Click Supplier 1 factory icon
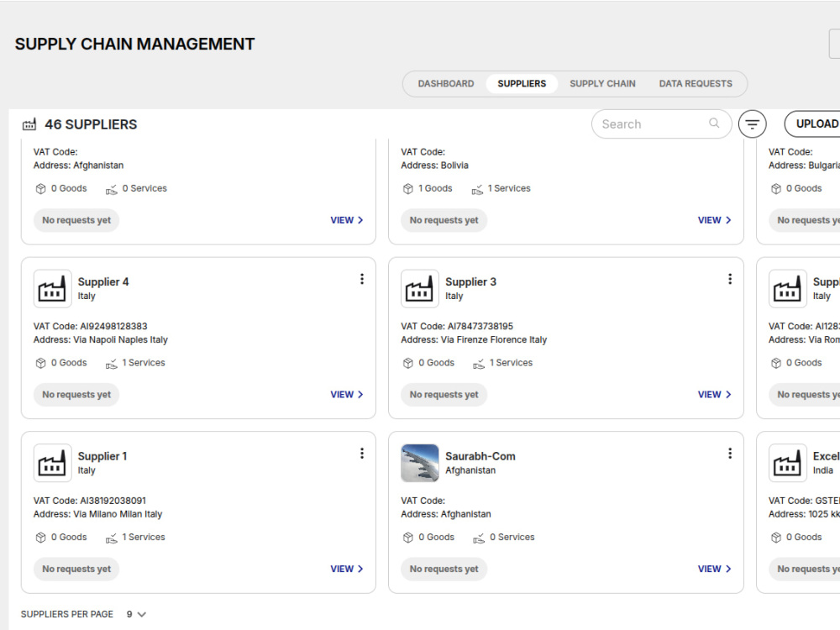 tap(52, 464)
